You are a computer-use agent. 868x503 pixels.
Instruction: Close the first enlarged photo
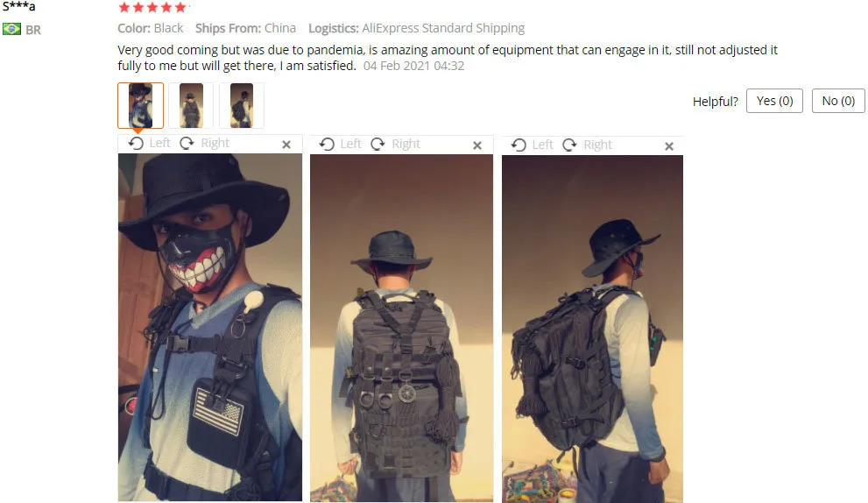click(x=286, y=145)
